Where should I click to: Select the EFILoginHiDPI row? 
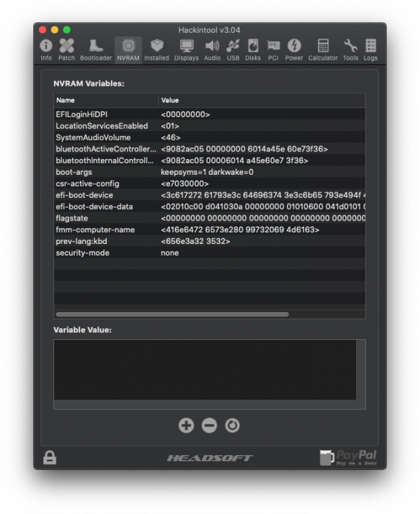[210, 114]
